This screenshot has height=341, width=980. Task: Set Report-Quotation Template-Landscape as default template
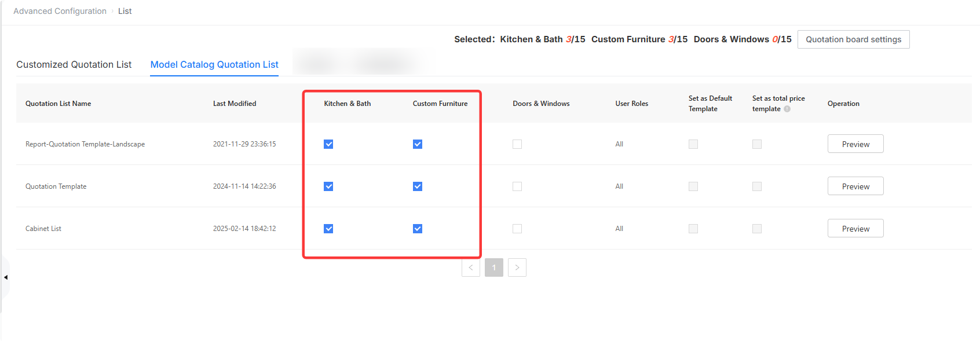693,144
